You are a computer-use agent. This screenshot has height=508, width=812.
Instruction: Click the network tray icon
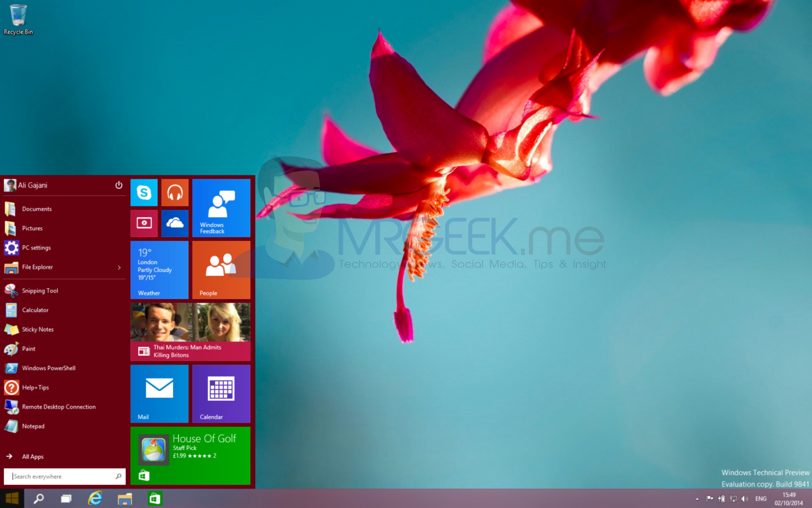[x=733, y=499]
